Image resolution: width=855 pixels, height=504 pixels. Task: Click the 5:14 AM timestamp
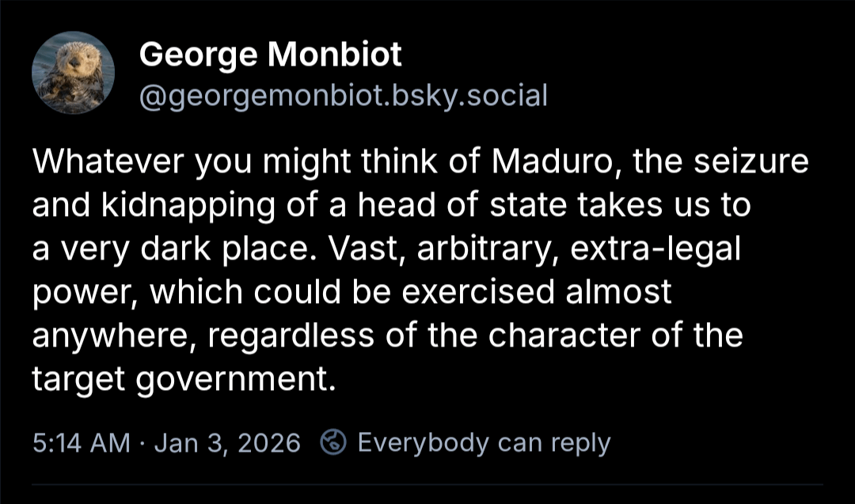pos(81,442)
